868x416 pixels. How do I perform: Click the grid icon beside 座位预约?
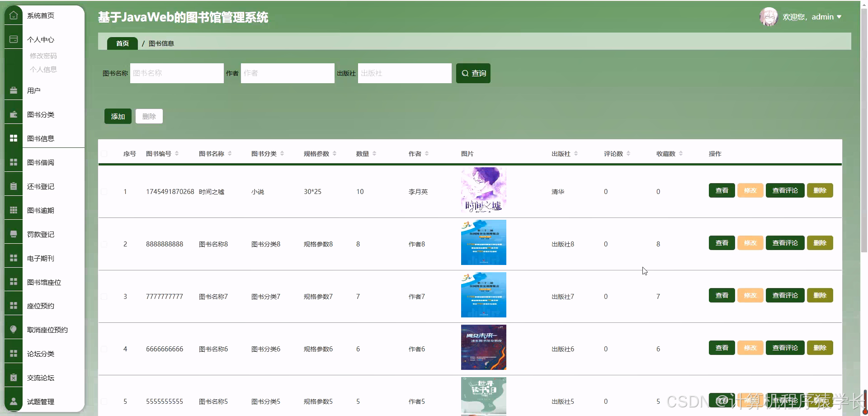tap(14, 306)
